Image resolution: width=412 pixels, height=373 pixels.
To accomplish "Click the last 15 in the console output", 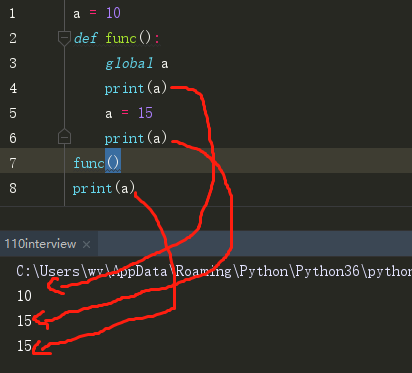I will 24,346.
